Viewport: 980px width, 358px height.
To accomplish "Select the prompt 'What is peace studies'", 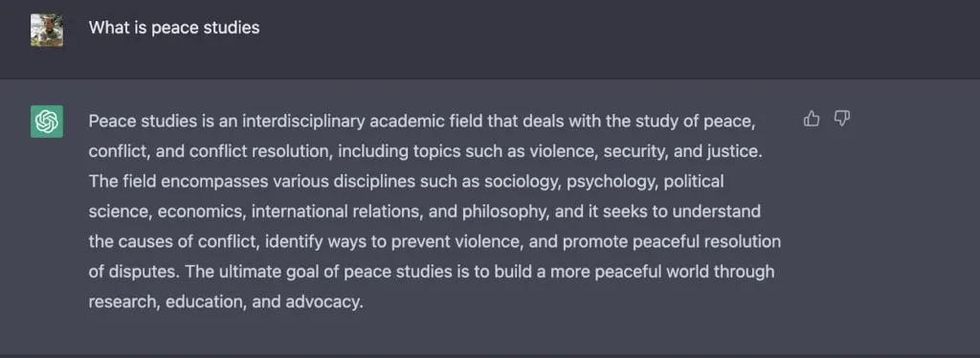I will point(174,28).
